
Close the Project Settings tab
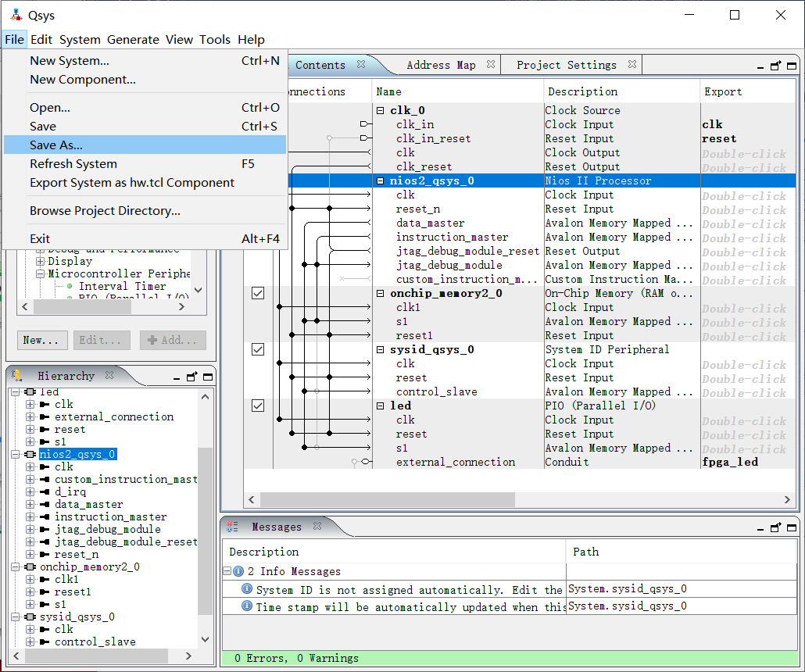coord(631,65)
